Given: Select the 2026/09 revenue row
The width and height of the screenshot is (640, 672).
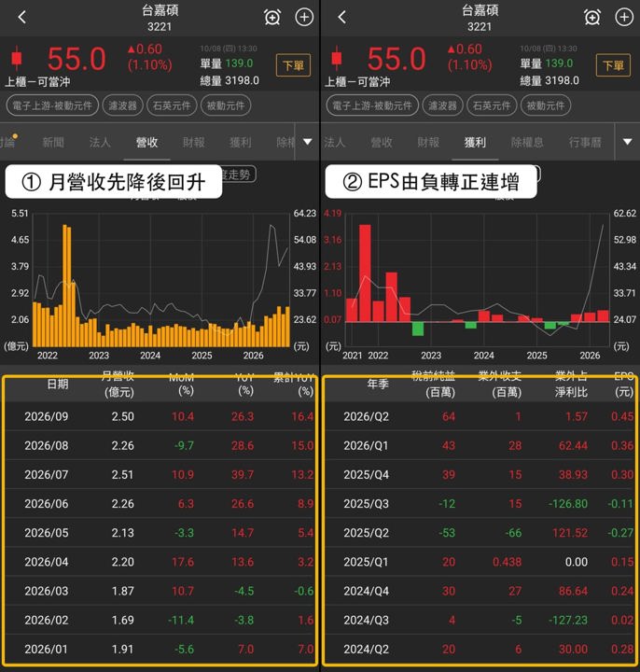Looking at the screenshot, I should pos(161,416).
